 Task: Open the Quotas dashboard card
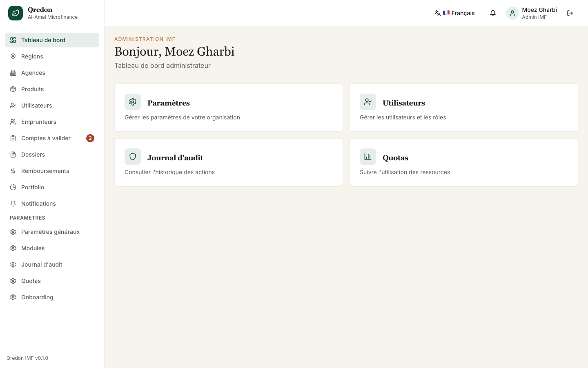click(x=464, y=162)
